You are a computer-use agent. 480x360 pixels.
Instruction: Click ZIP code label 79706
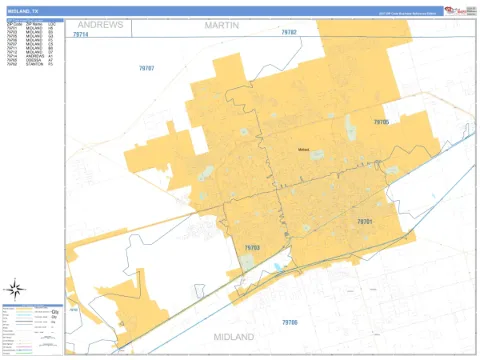(x=290, y=322)
